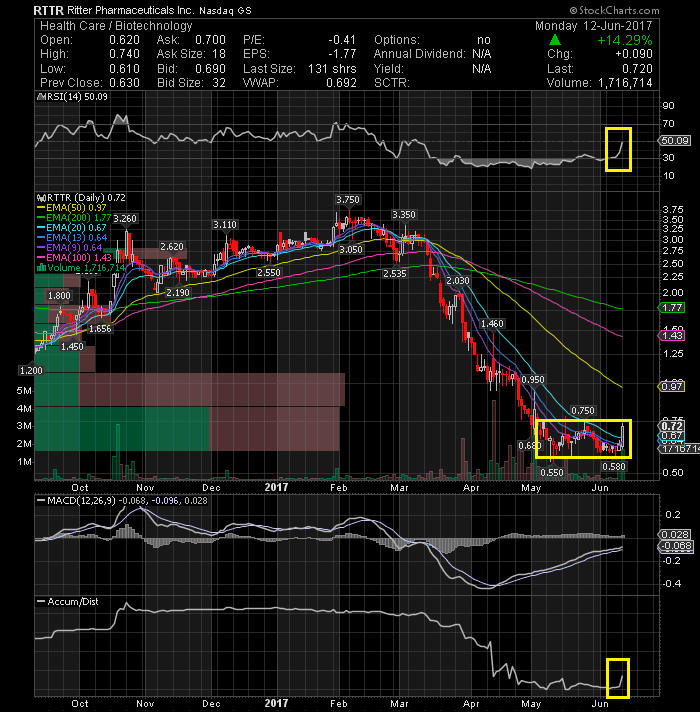700x712 pixels.
Task: Click the '1.200' low price label
Action: coord(31,371)
